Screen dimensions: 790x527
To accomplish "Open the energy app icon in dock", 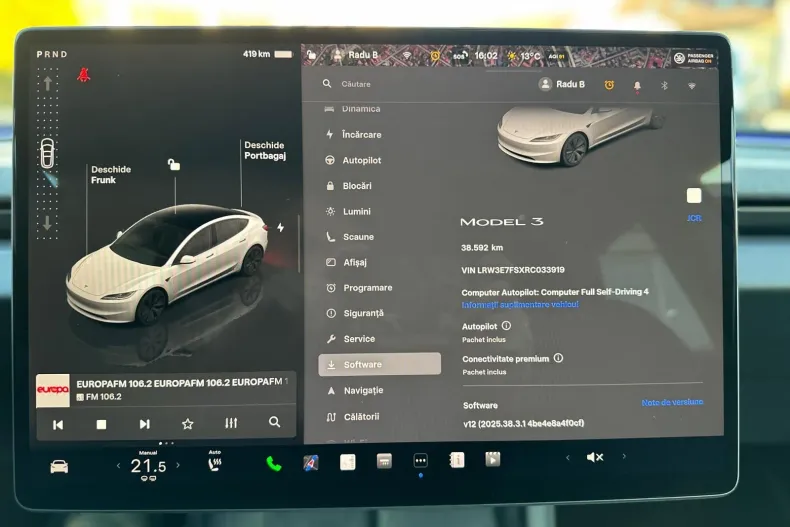I will tap(348, 462).
